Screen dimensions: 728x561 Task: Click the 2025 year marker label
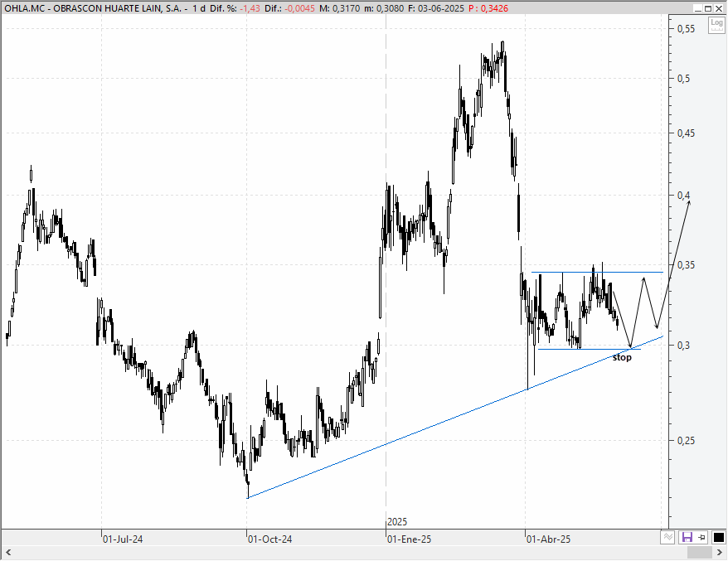coord(397,522)
